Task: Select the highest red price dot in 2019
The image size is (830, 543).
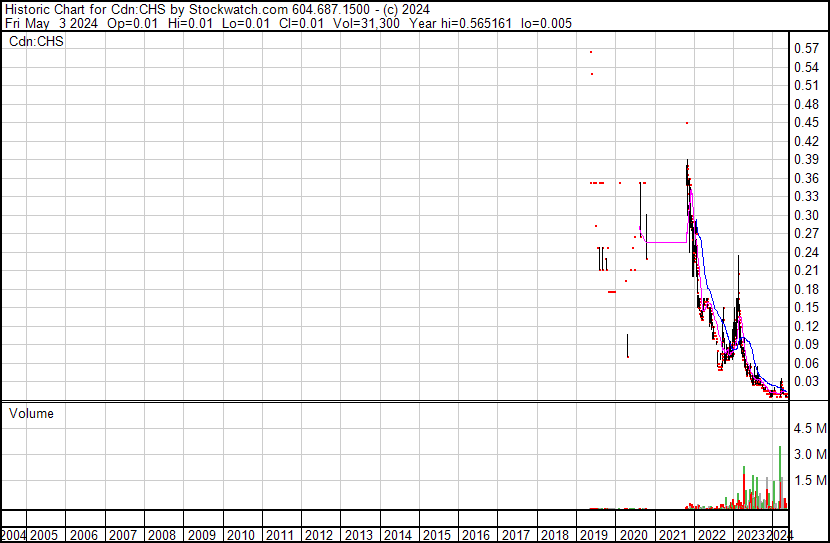Action: (591, 51)
